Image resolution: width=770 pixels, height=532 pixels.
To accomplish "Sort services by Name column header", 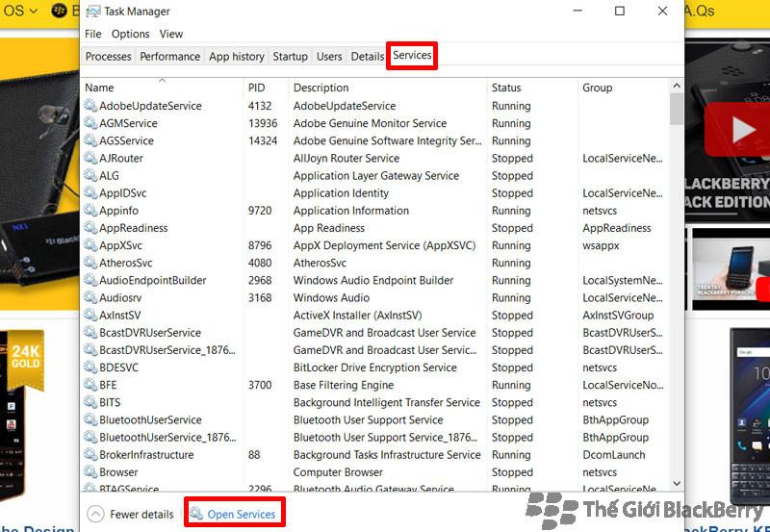I will (99, 88).
